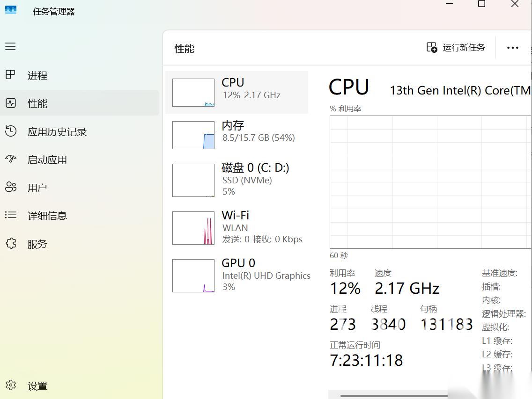Click the Performance (性能) heartbeat icon
The height and width of the screenshot is (399, 532).
[10, 103]
